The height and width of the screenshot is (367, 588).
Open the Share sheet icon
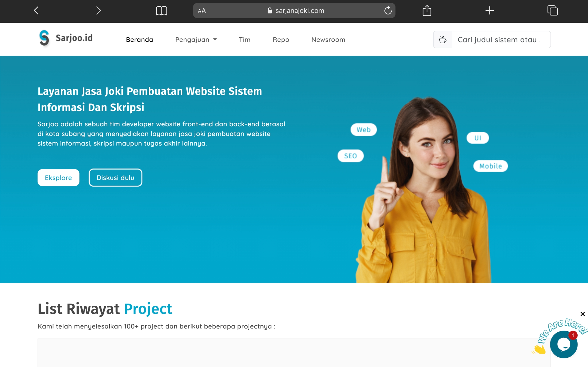pyautogui.click(x=427, y=11)
